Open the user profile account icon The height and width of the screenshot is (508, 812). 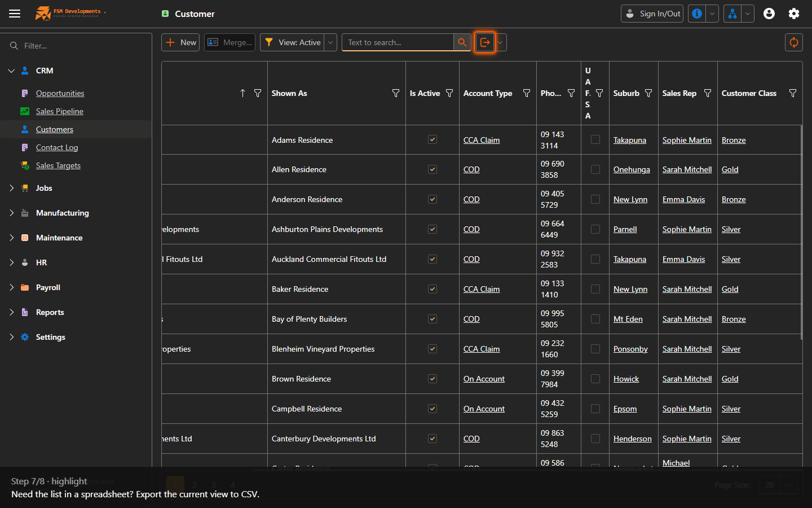769,14
